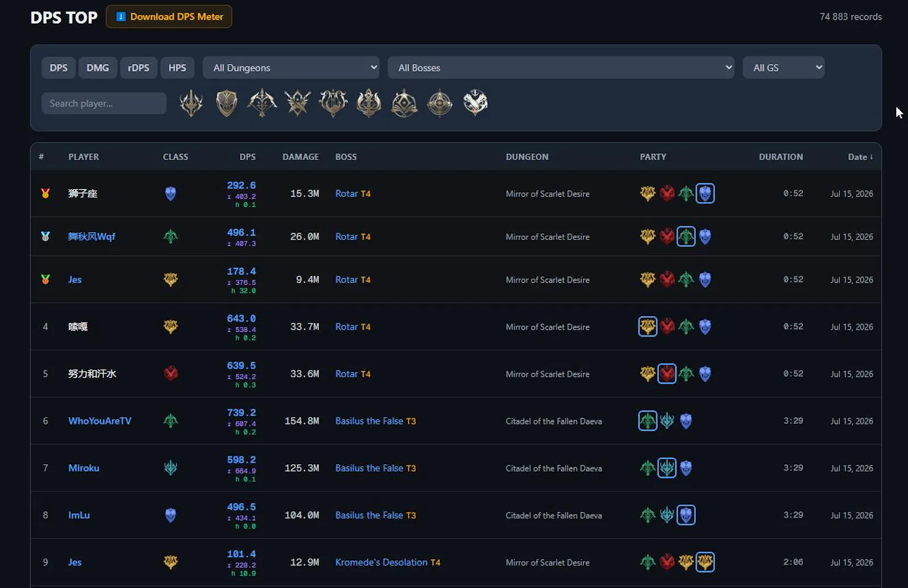Open player Miroku's profile

(84, 468)
